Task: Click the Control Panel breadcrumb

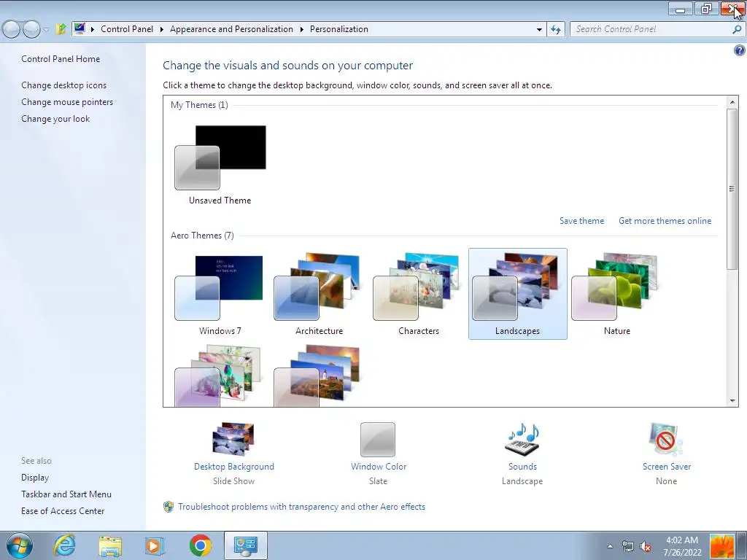Action: click(127, 29)
